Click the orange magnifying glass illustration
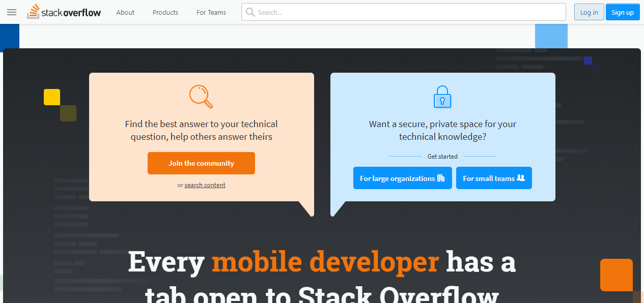The image size is (644, 303). [x=201, y=97]
